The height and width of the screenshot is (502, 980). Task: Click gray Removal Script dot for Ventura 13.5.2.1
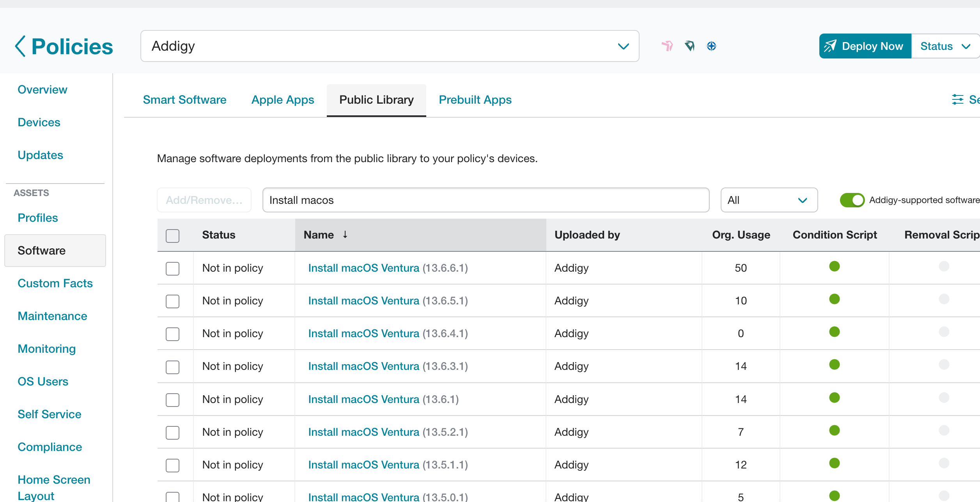coord(944,430)
